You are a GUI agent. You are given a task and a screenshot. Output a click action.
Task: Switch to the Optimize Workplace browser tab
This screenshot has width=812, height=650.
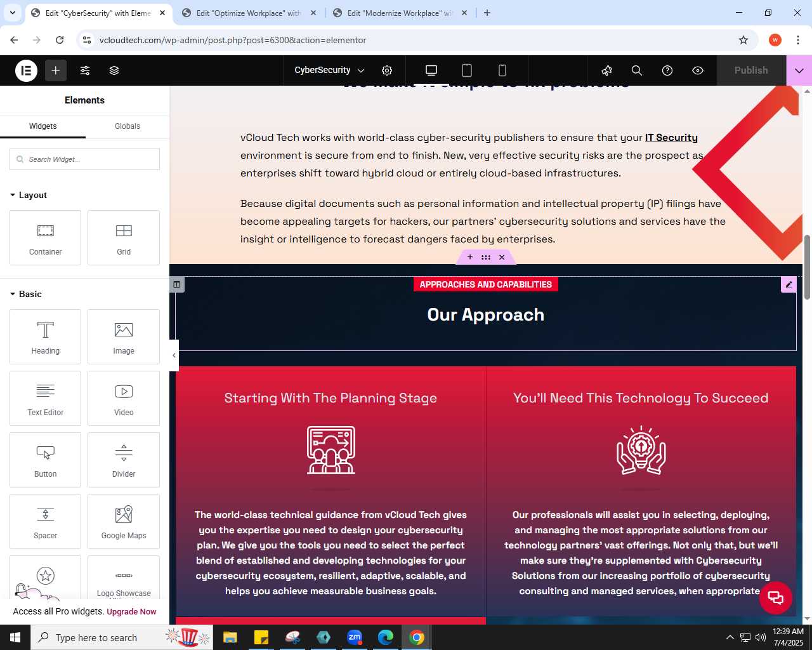pos(249,13)
